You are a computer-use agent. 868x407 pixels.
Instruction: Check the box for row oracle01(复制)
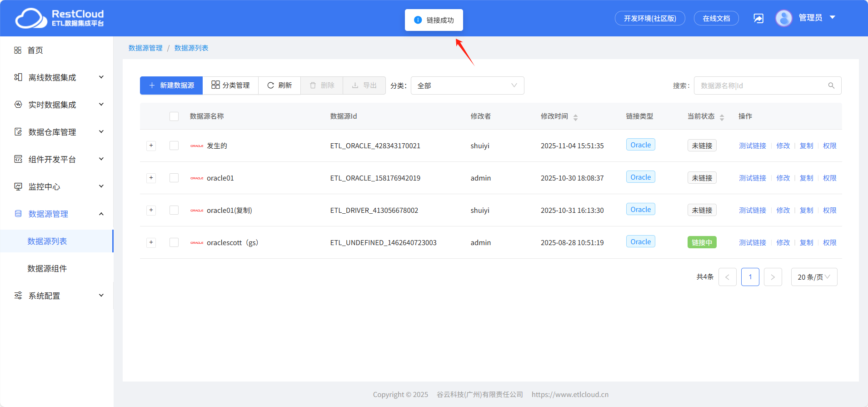[x=174, y=210]
